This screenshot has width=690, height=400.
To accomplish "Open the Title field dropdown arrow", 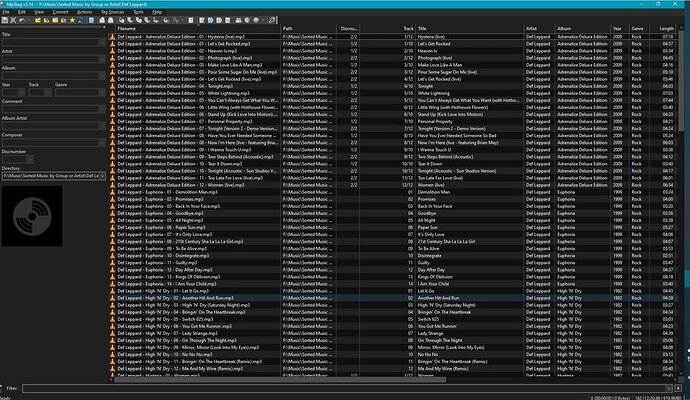I will point(102,42).
